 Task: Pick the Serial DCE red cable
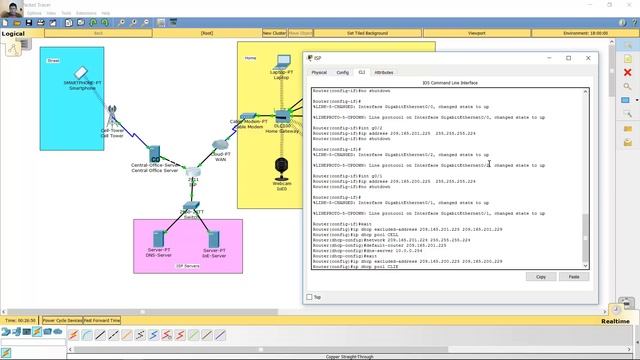pyautogui.click(x=167, y=335)
